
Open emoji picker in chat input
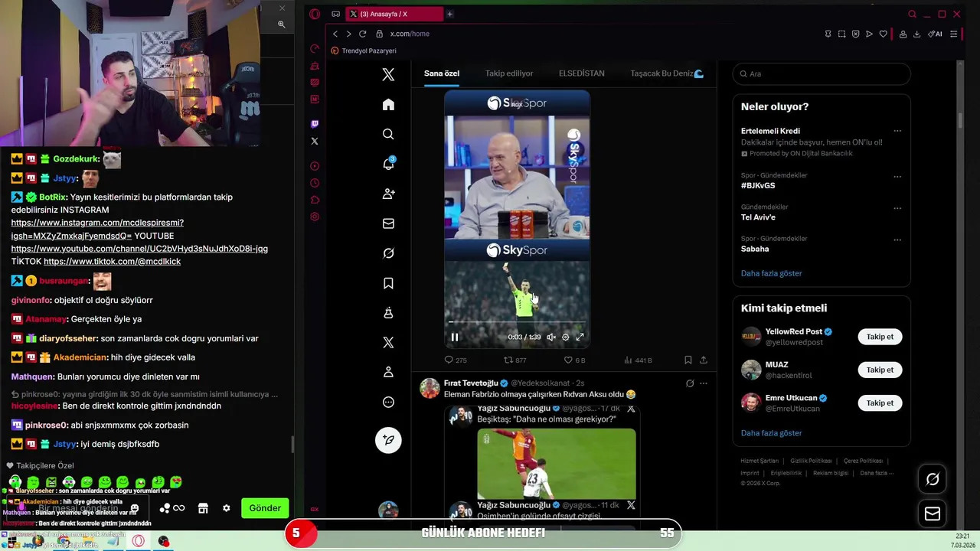point(135,508)
